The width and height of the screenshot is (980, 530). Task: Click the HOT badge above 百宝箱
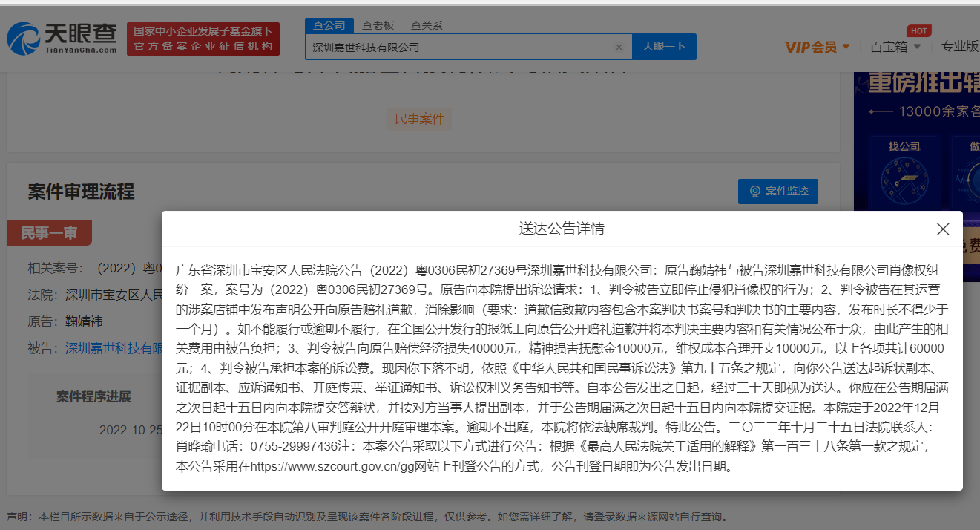918,31
